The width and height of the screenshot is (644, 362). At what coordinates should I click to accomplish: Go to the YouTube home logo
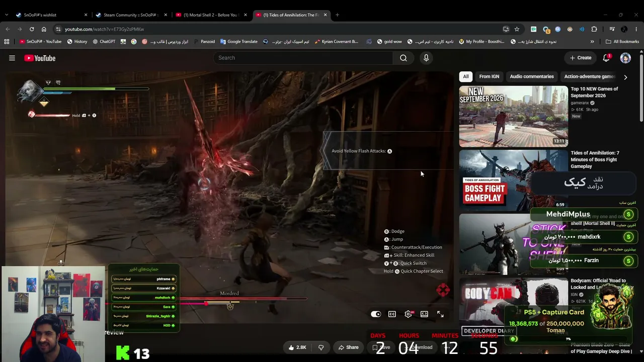40,58
